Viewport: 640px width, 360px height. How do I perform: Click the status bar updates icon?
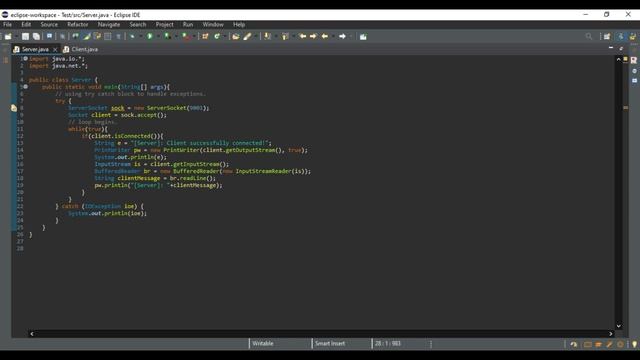(573, 344)
